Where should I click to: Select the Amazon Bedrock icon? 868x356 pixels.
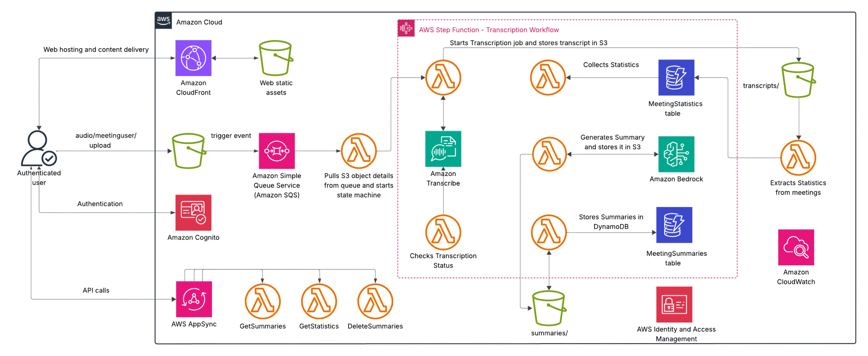[676, 154]
